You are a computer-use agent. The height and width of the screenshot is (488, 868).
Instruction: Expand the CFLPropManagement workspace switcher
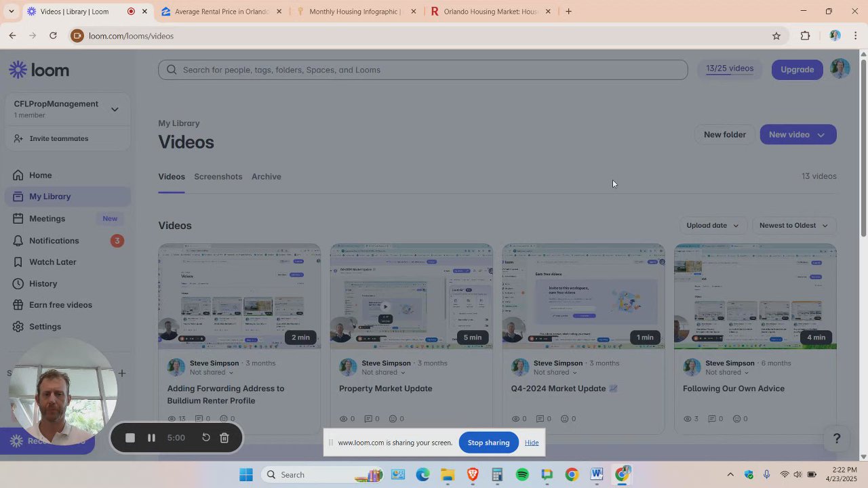66,109
